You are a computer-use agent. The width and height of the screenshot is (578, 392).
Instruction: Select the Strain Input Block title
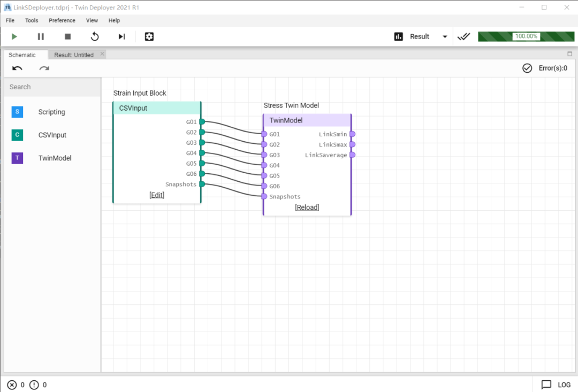pos(140,93)
